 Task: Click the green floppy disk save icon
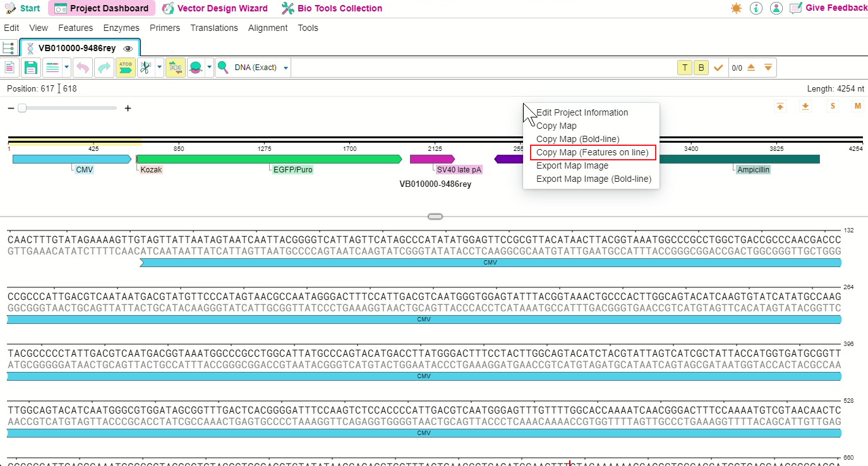click(31, 68)
